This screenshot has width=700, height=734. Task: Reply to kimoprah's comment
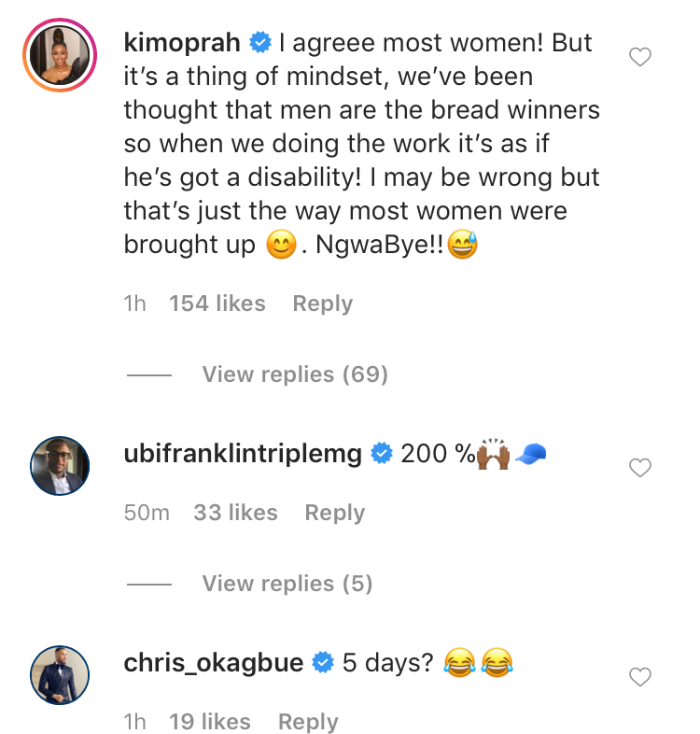point(322,303)
